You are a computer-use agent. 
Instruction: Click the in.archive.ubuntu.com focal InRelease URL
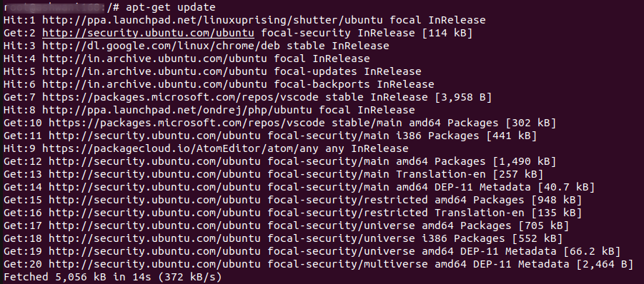coord(155,59)
